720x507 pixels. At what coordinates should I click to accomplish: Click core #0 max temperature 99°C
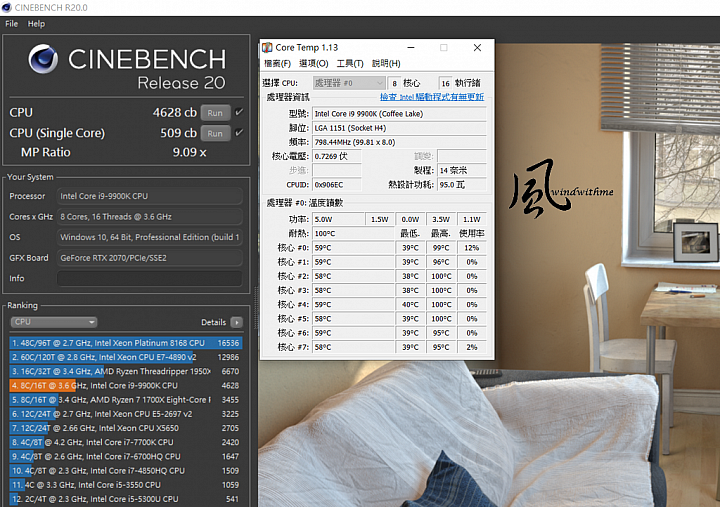pyautogui.click(x=441, y=248)
